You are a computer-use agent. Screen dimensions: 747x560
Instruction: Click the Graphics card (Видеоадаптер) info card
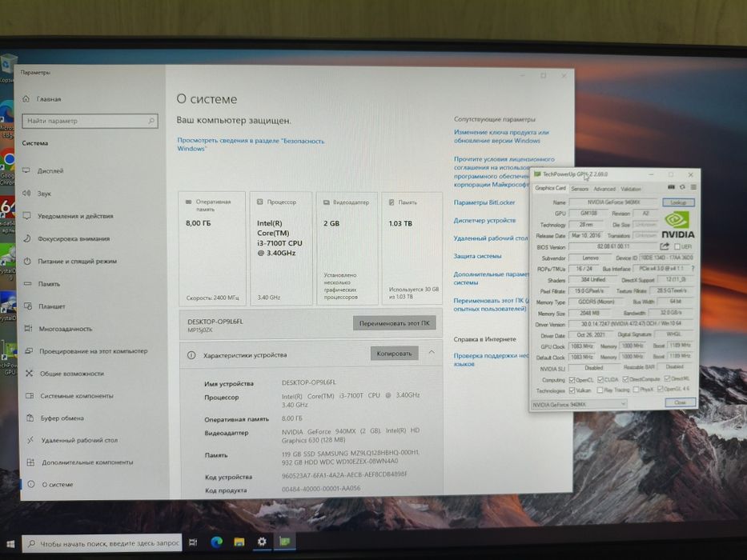347,248
